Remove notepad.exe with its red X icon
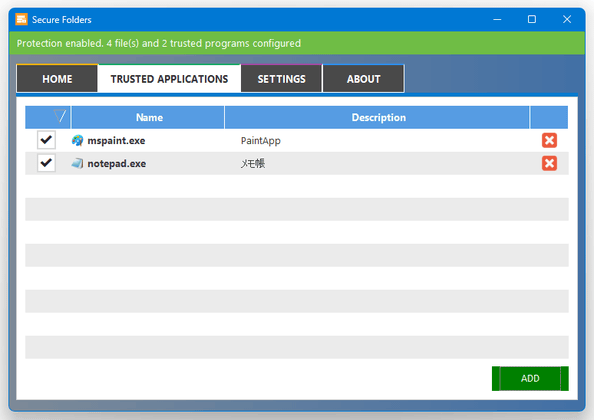Viewport: 594px width, 420px height. click(x=549, y=163)
